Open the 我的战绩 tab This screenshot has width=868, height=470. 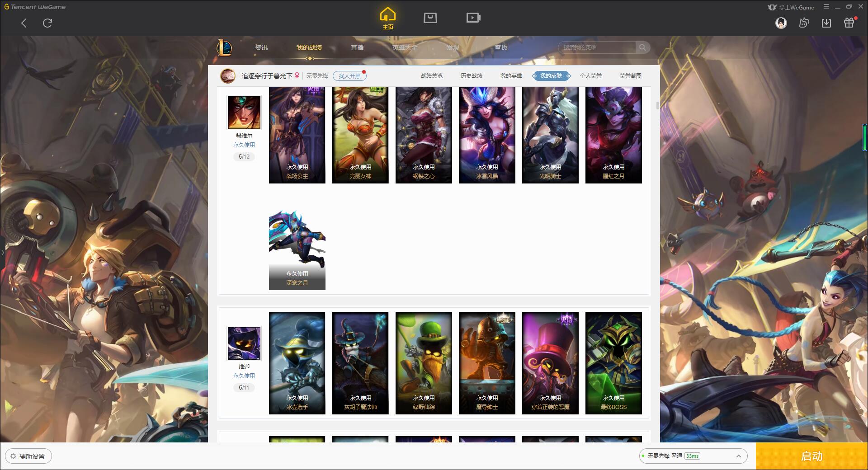(x=309, y=47)
